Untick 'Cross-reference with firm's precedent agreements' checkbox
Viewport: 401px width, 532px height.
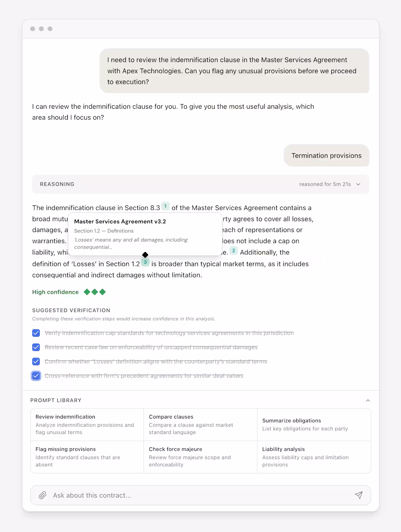tap(36, 375)
